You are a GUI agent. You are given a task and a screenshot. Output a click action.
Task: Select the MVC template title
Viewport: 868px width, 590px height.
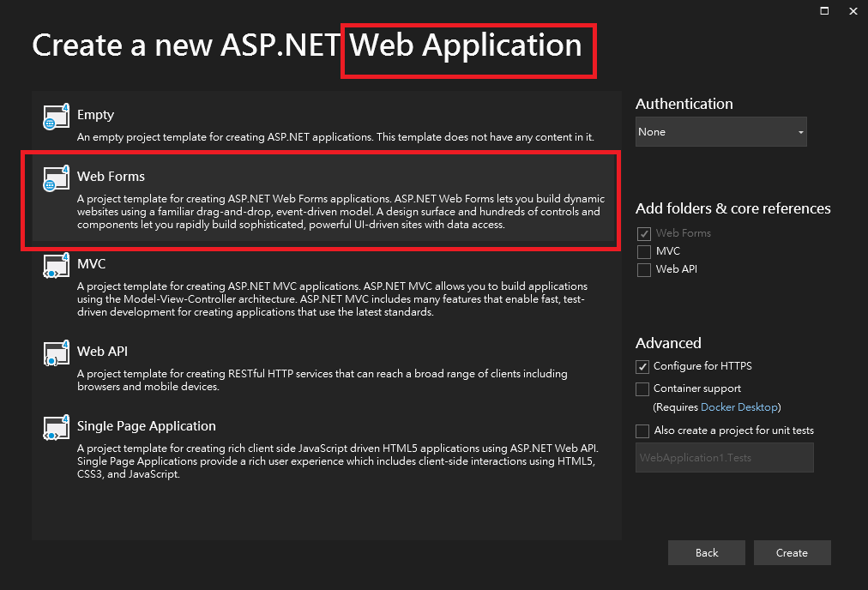(x=91, y=263)
